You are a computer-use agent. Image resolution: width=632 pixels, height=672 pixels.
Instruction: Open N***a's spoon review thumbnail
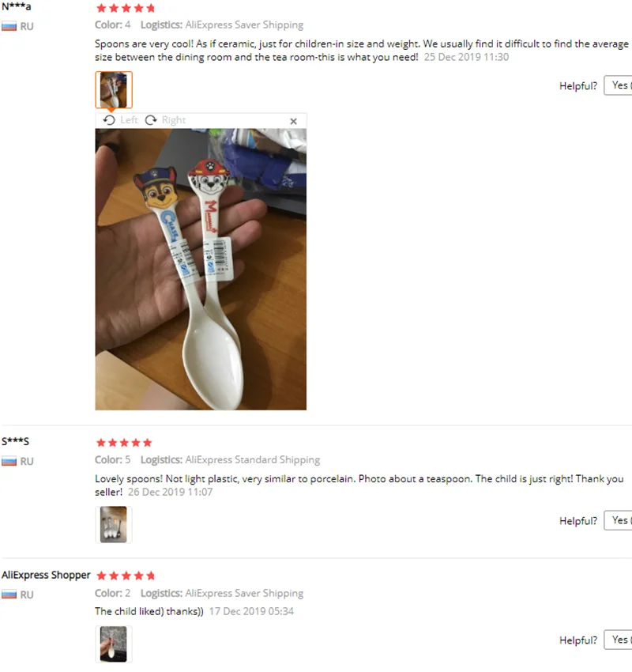pos(114,89)
